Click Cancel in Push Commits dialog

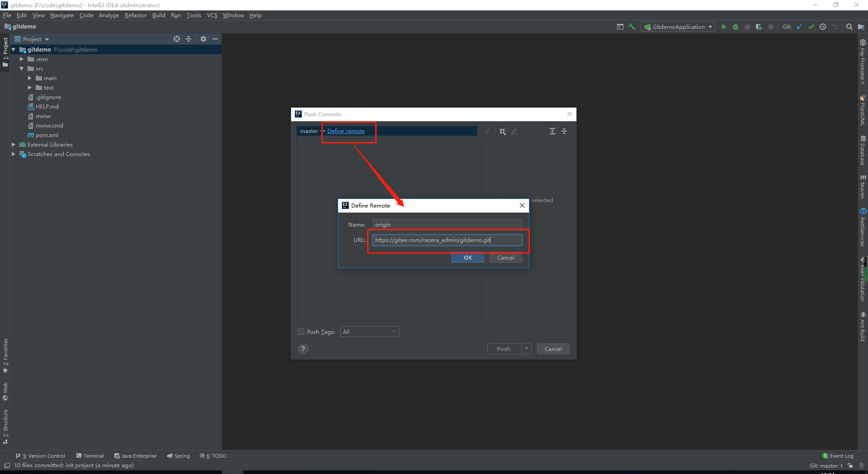[x=553, y=349]
